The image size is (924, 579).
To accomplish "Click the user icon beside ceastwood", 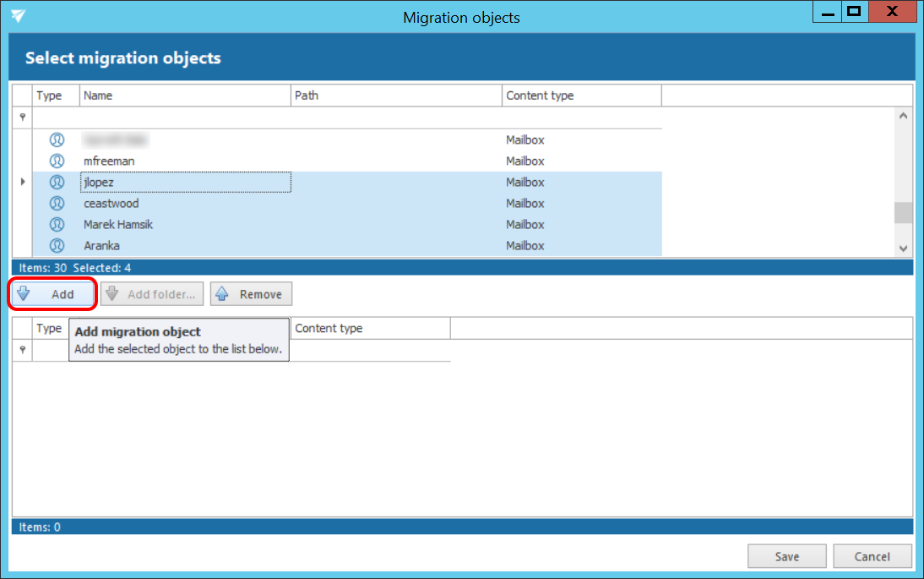I will [x=57, y=203].
